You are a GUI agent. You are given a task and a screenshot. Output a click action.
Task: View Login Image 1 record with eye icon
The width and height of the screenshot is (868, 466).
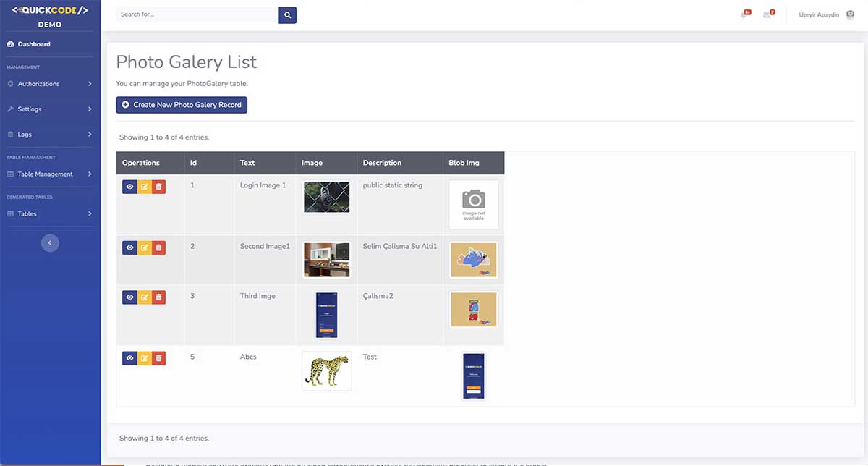click(x=129, y=187)
